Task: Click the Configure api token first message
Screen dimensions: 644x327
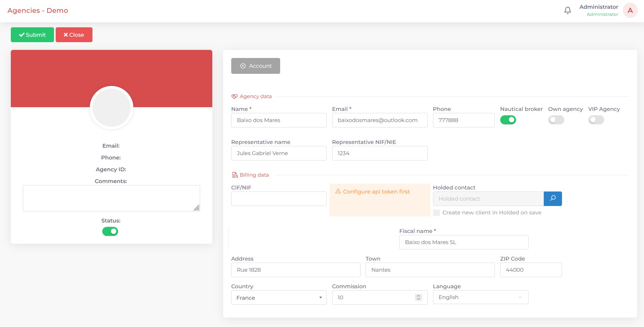Action: pos(376,191)
